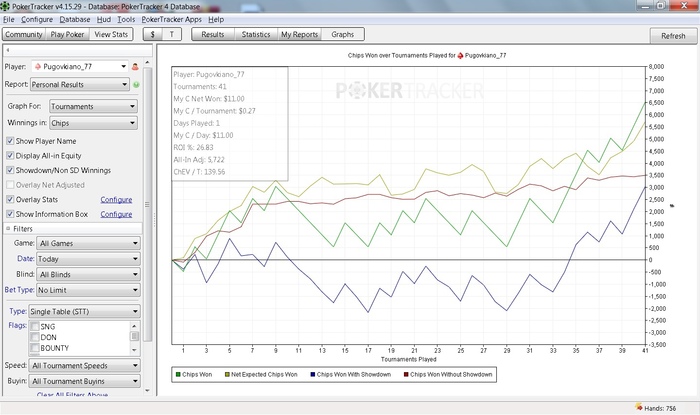Open the Speed All Tournament Speeds dropdown

click(84, 365)
